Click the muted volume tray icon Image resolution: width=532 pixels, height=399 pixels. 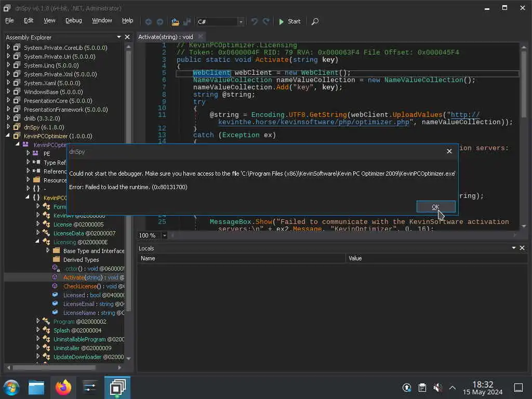coord(437,388)
